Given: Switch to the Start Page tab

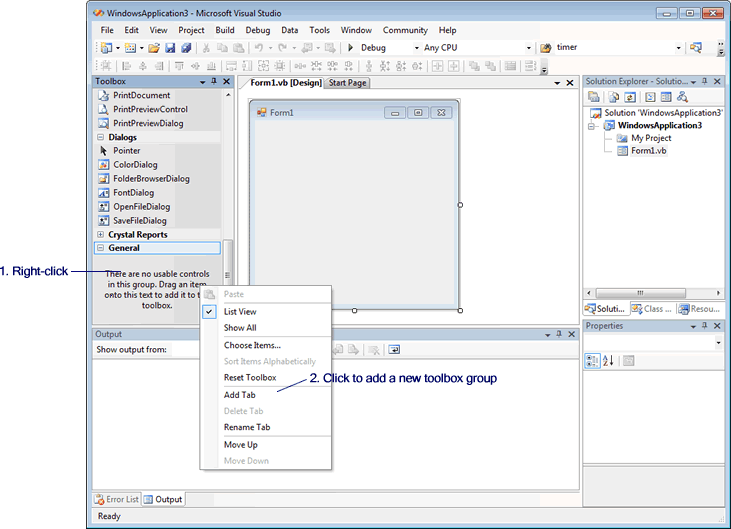Looking at the screenshot, I should click(347, 83).
